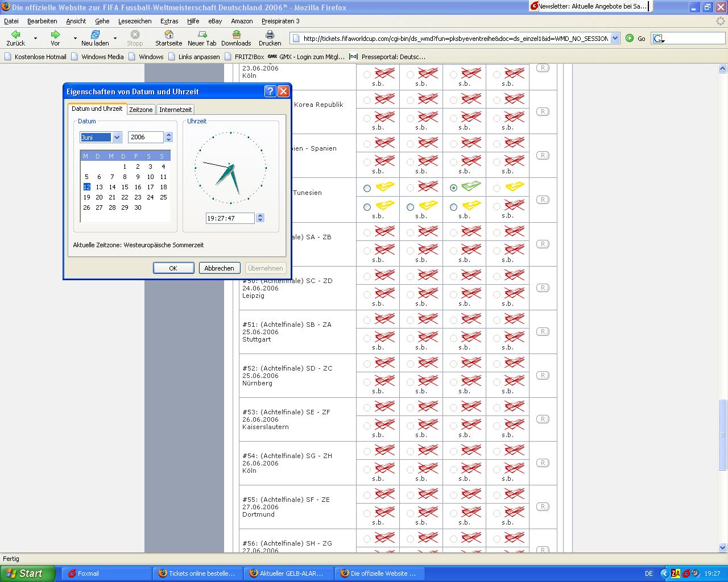Open the Lesezeichen menu

coord(135,21)
